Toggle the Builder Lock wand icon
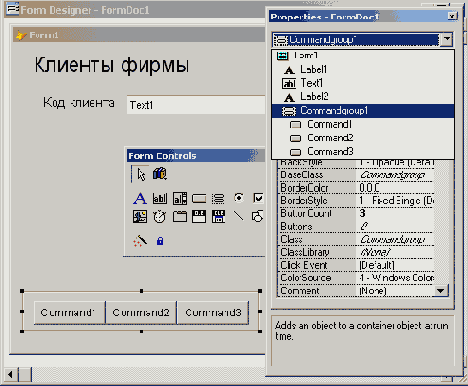Viewport: 468px width, 386px height. coord(140,240)
